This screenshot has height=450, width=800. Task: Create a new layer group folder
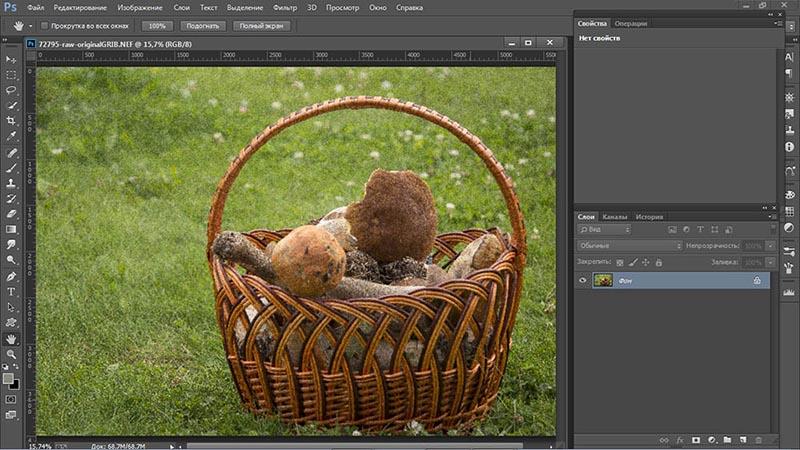click(728, 440)
